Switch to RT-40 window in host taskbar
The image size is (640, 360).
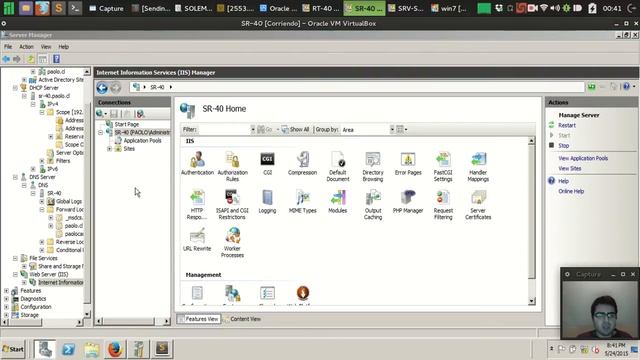pyautogui.click(x=321, y=8)
